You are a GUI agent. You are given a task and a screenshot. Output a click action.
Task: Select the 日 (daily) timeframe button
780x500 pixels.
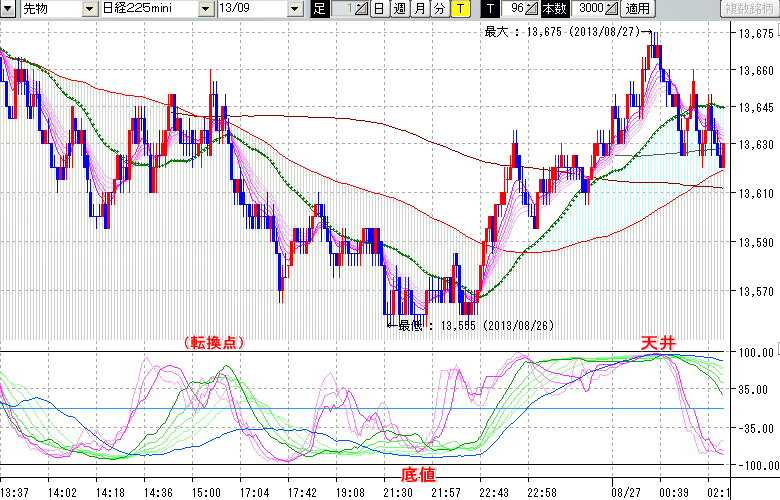(379, 9)
